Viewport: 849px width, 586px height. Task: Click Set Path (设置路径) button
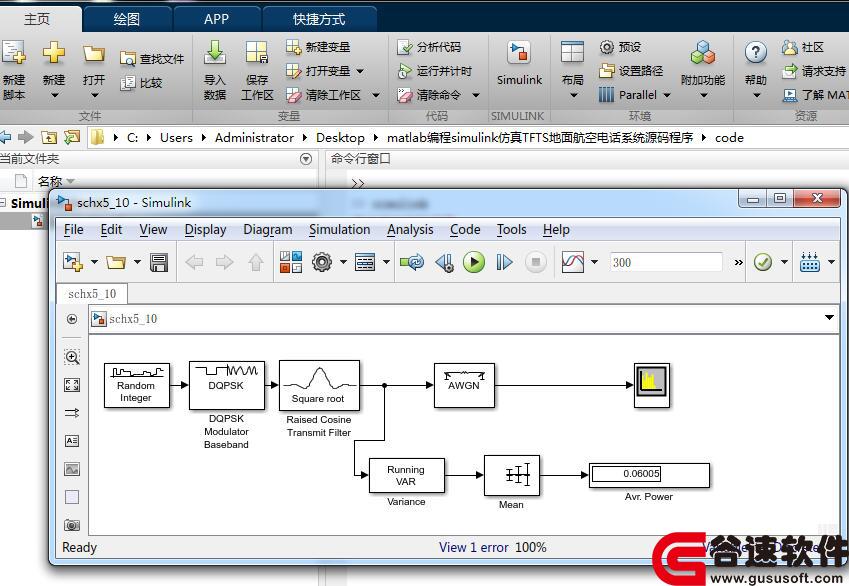point(631,71)
